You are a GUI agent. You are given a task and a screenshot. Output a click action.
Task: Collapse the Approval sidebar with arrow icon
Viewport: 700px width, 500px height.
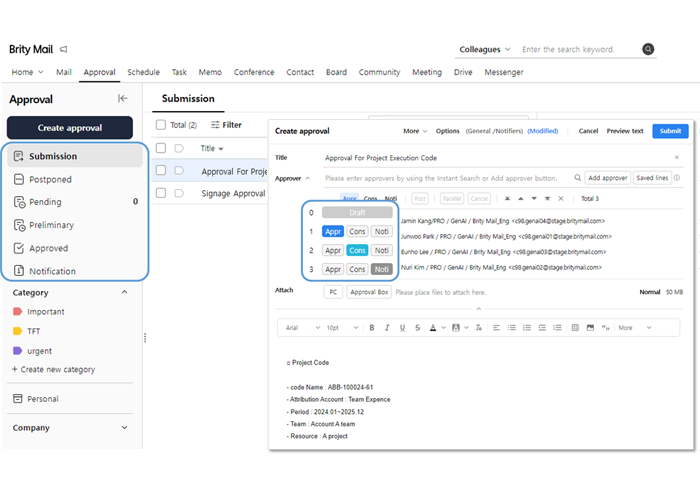point(123,99)
